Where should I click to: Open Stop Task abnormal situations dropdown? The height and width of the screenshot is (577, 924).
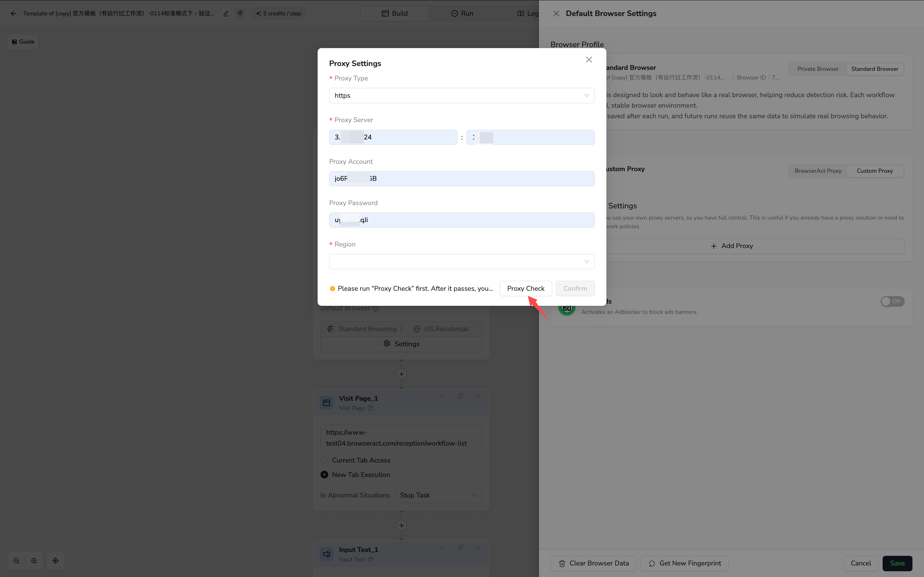[438, 495]
